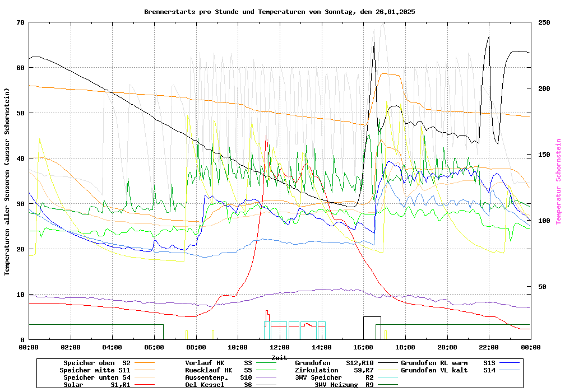Click the '3WV Heizung R9' legend label
The image size is (574, 392).
click(x=344, y=385)
